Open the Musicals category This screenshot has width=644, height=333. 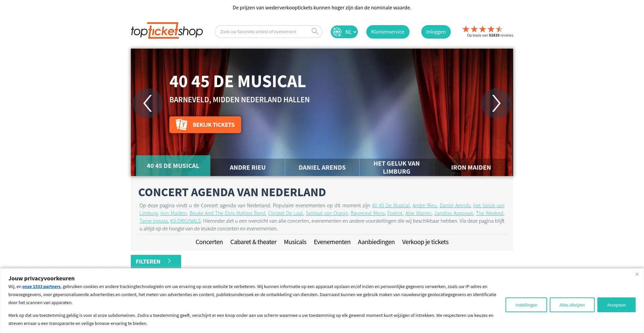click(295, 242)
